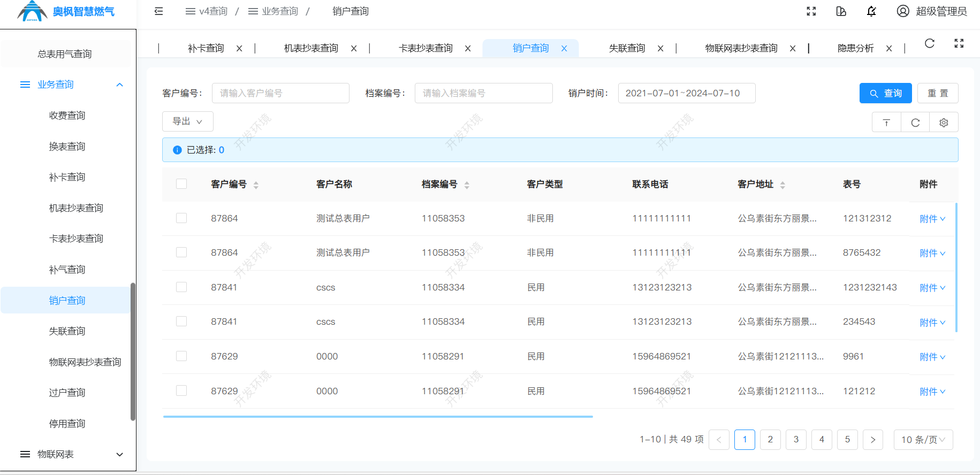Close the 机表抄表查询 tab
Screen dimensions: 980x475
click(x=354, y=48)
